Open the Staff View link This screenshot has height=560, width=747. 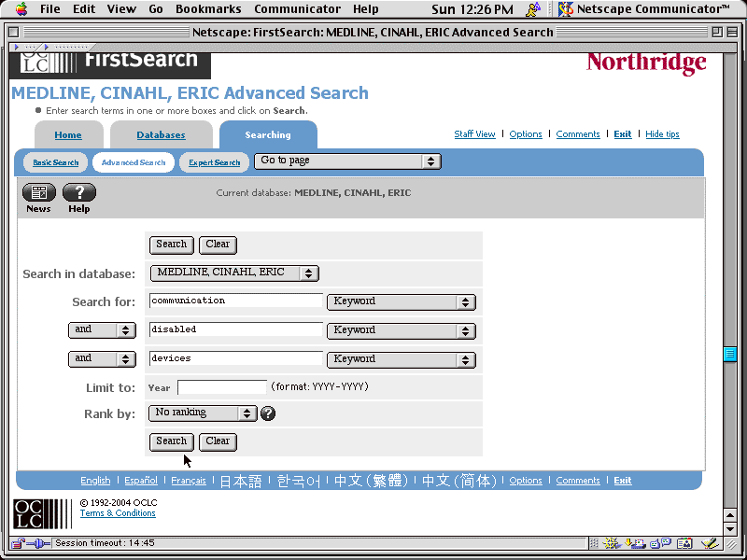tap(474, 134)
